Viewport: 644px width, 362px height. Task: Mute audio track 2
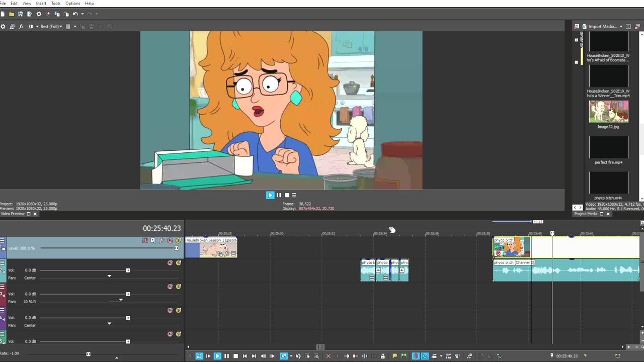pyautogui.click(x=170, y=263)
